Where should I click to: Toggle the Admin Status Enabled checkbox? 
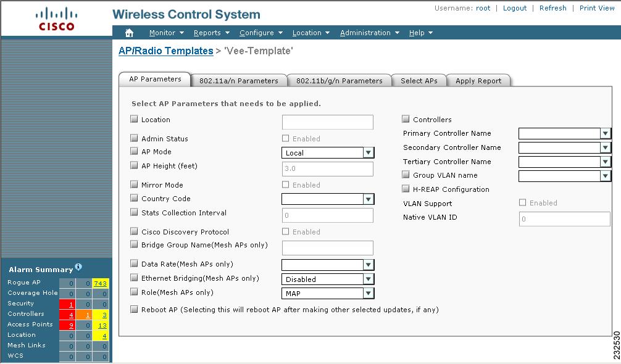(286, 138)
